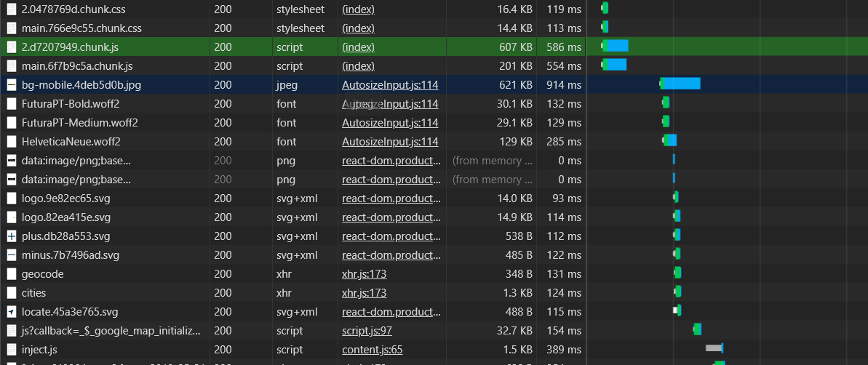Click the locate.45a3e765.svg arrow icon

(x=12, y=312)
